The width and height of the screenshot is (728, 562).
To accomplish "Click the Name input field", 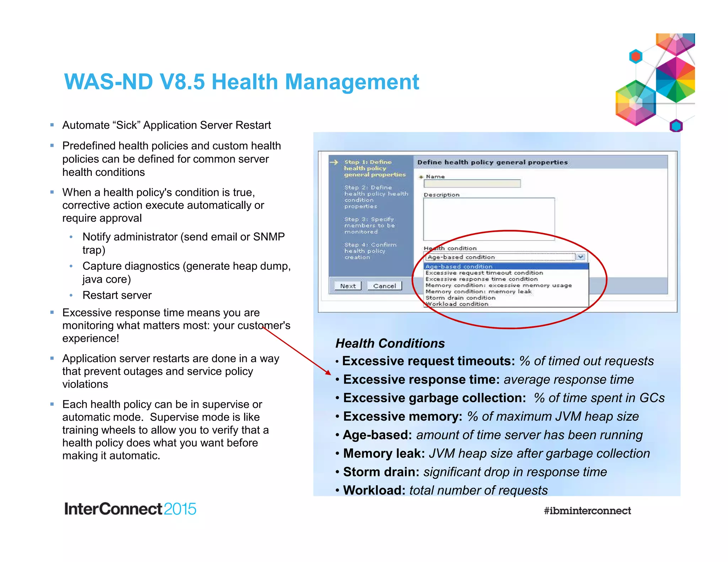I will pyautogui.click(x=472, y=184).
